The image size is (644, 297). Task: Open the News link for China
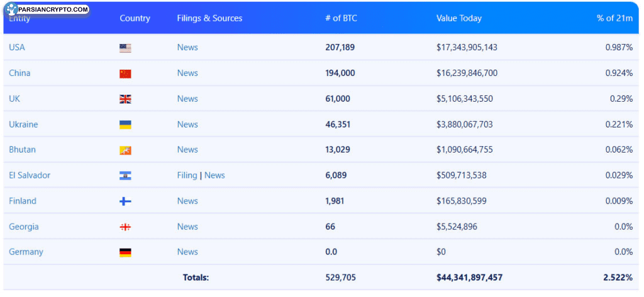point(187,73)
